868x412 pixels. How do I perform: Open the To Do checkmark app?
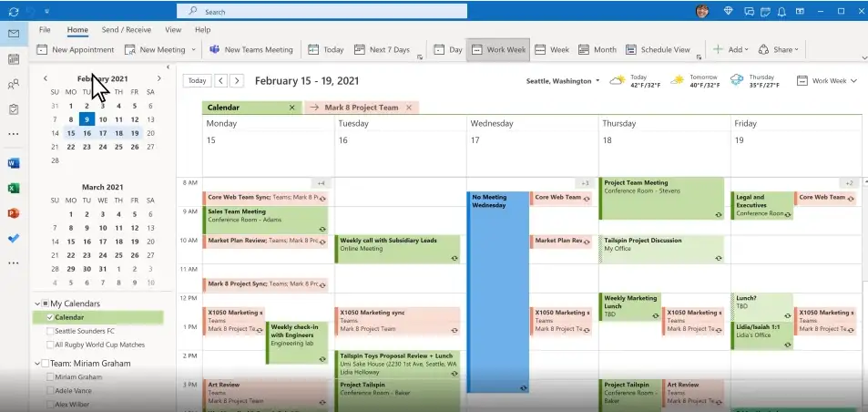click(x=14, y=238)
